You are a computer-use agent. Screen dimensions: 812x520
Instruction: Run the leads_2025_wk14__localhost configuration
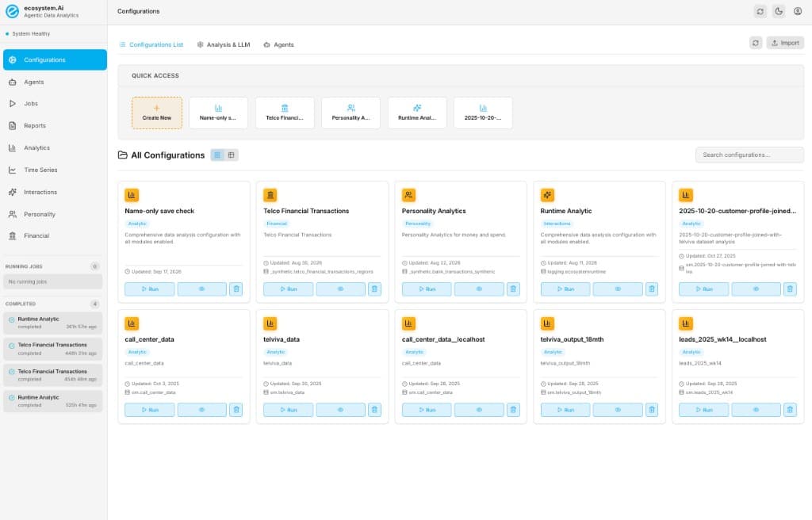[704, 410]
